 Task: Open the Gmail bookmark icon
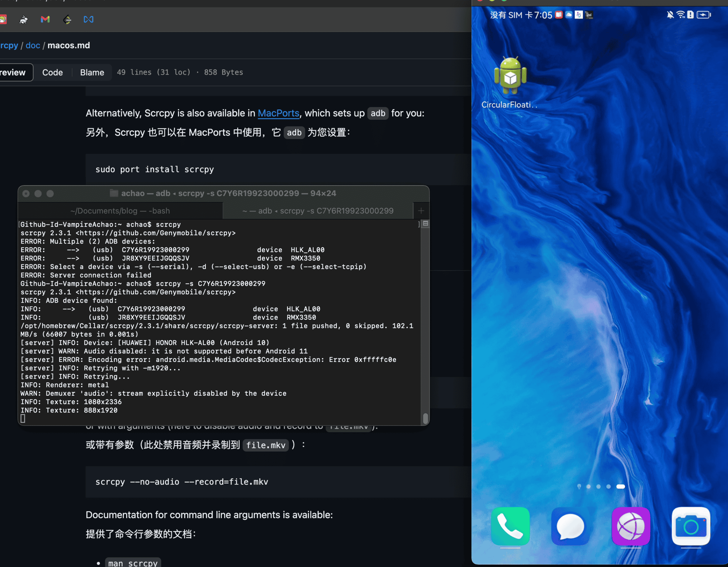pyautogui.click(x=45, y=19)
